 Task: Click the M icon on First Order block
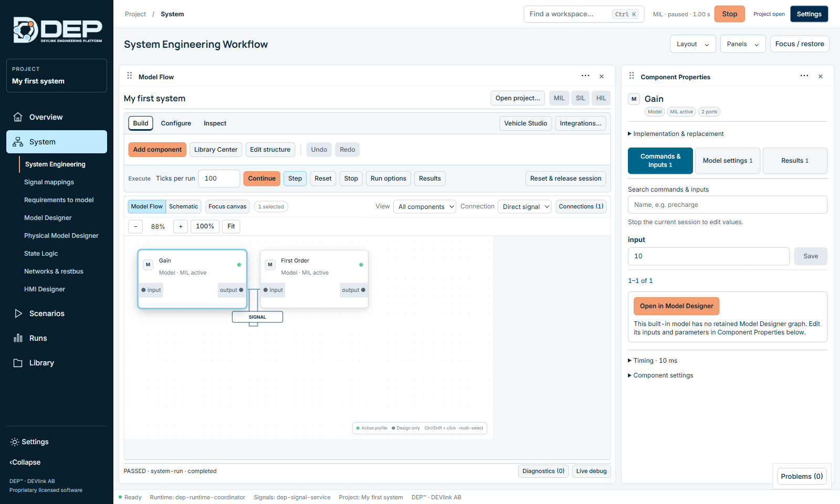(x=270, y=265)
